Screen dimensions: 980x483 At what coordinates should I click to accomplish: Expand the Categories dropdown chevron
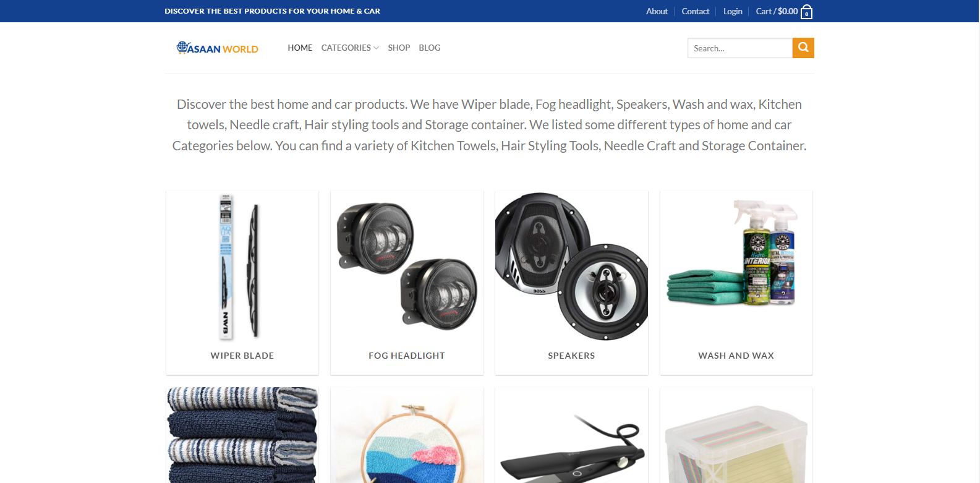[x=376, y=48]
